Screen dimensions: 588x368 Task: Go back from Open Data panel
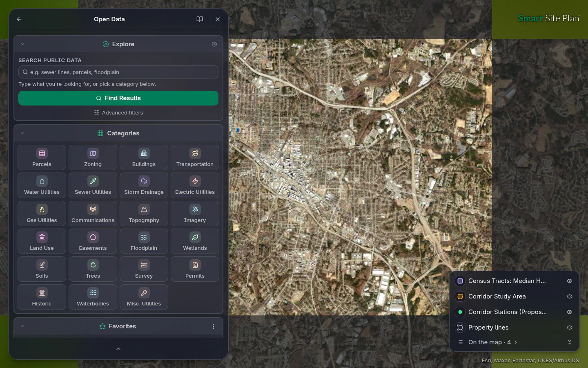click(19, 19)
